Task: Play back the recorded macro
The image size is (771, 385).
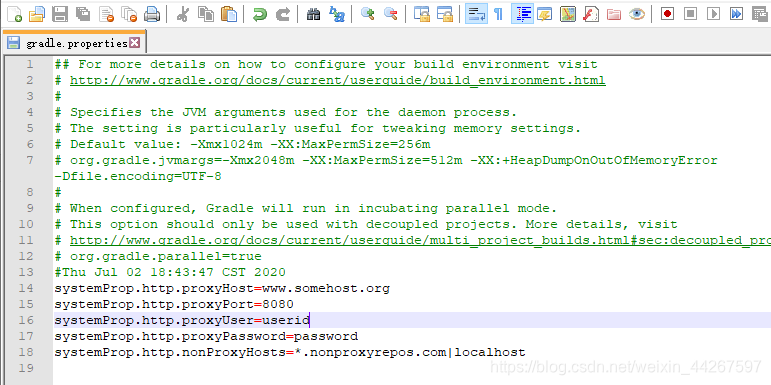Action: click(713, 14)
